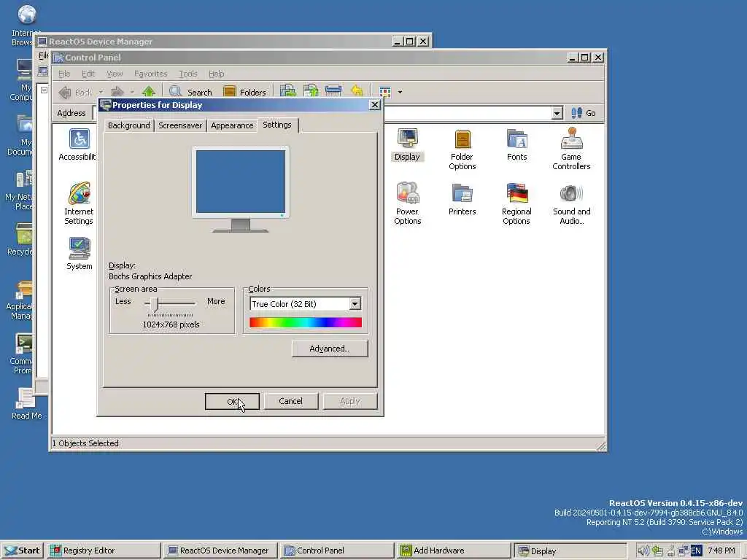Open the Edit menu in Control Panel
The height and width of the screenshot is (560, 747).
coord(88,74)
